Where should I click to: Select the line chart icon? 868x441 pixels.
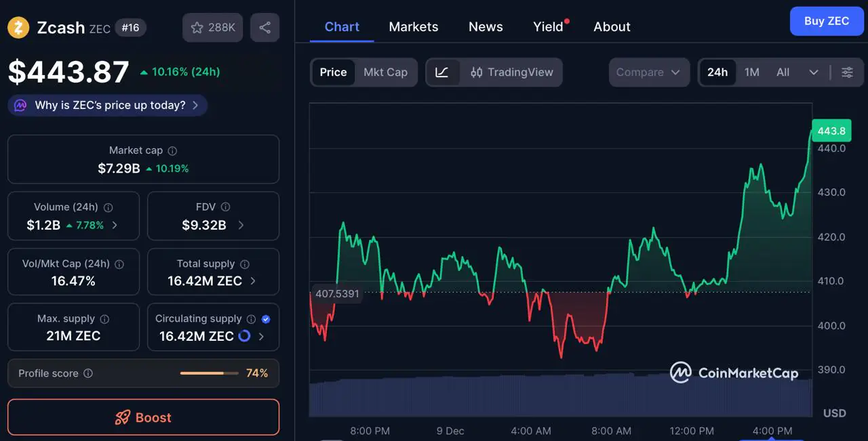pyautogui.click(x=442, y=72)
